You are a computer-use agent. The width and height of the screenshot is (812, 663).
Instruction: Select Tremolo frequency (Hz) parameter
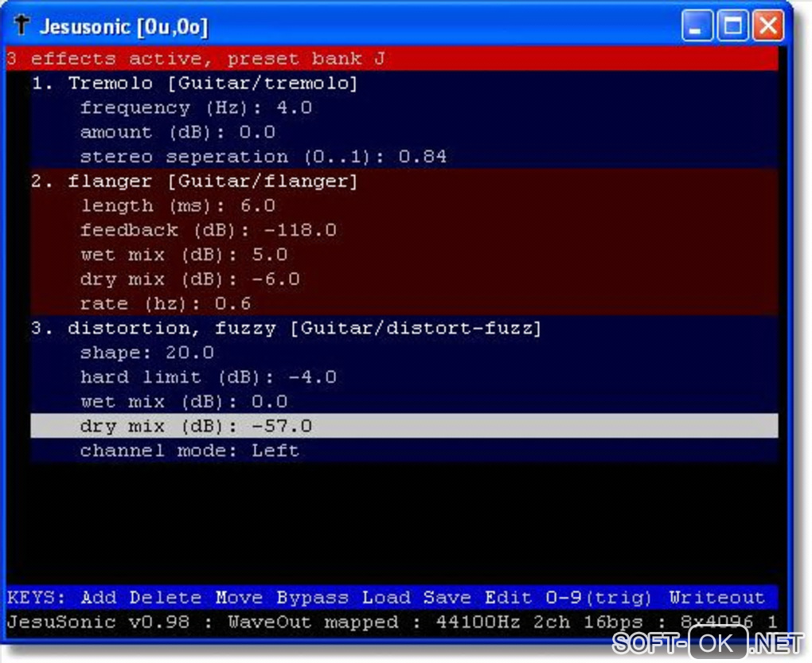pyautogui.click(x=404, y=107)
